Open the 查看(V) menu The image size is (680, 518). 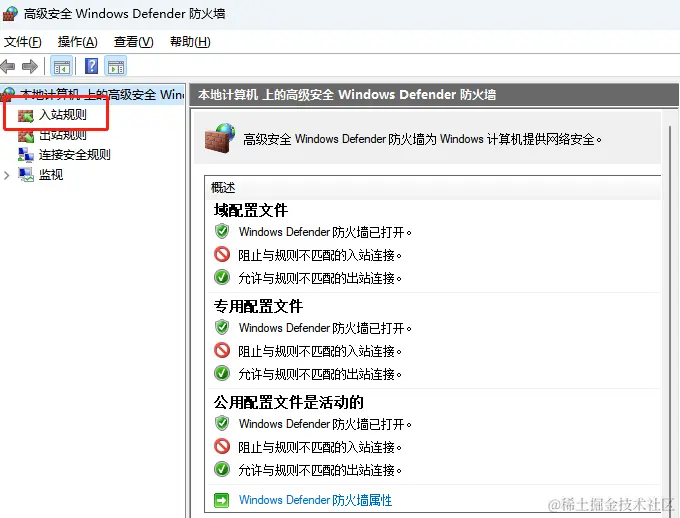[134, 42]
